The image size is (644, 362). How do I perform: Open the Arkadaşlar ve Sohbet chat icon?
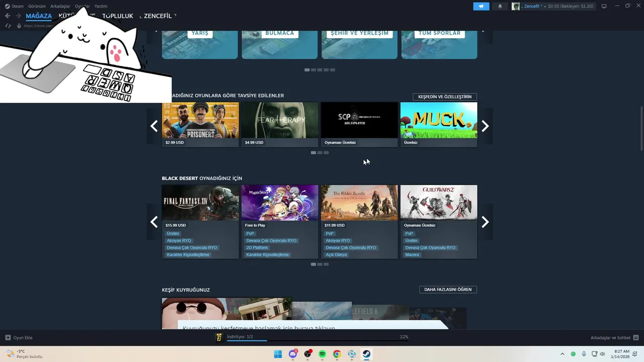(x=636, y=337)
